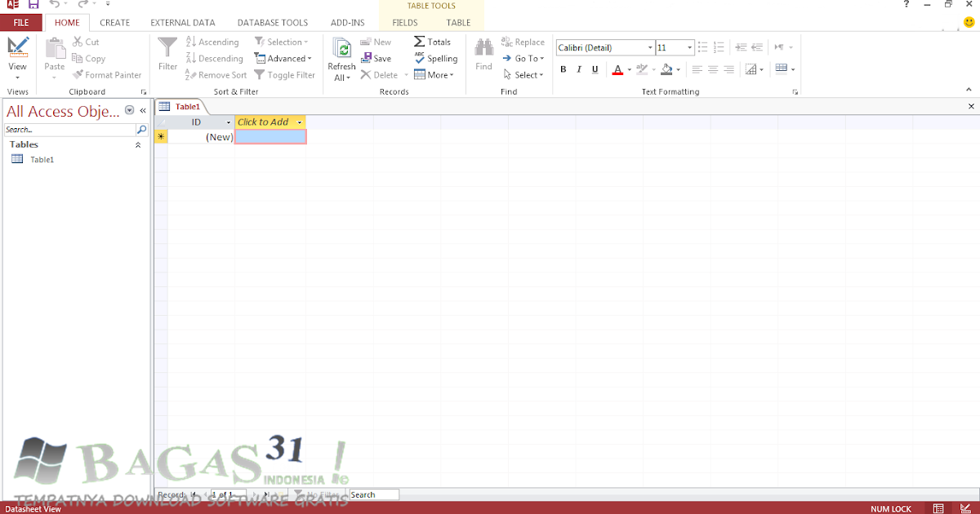Click the record navigator Search field
Screen dimensions: 980x514
click(x=374, y=494)
